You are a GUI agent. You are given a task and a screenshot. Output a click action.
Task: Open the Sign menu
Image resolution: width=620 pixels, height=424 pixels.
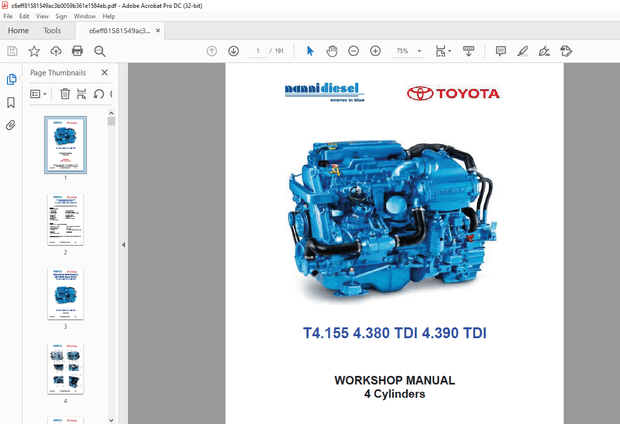tap(61, 16)
